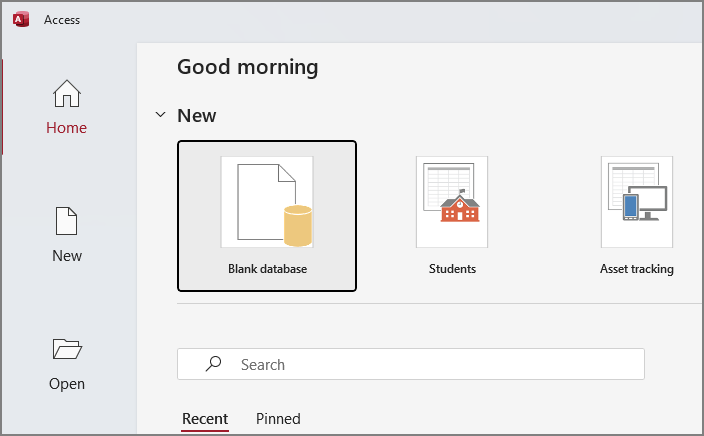Image resolution: width=704 pixels, height=436 pixels.
Task: Click the Asset tracking template label
Action: tap(637, 269)
